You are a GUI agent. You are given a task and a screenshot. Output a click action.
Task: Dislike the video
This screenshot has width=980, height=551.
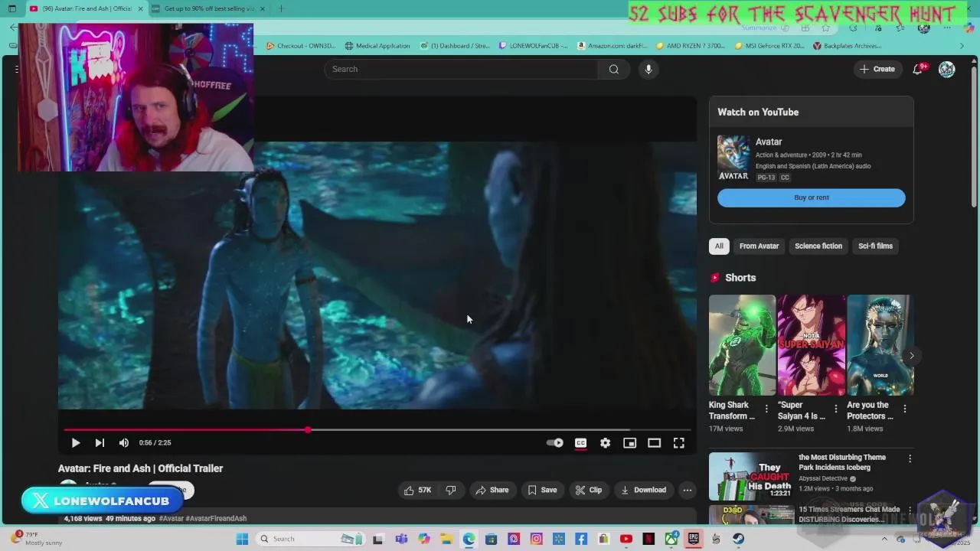451,490
